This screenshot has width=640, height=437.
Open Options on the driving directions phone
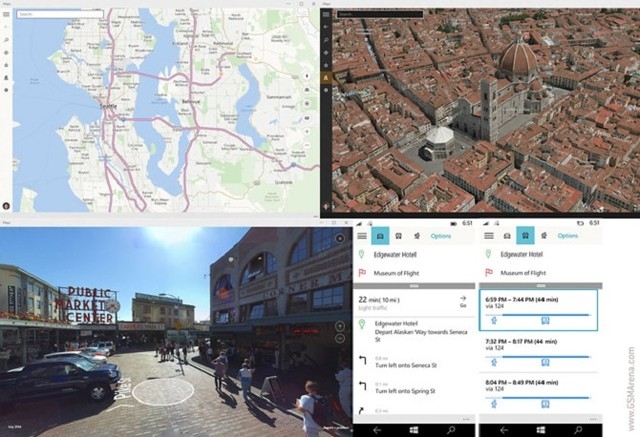point(441,236)
